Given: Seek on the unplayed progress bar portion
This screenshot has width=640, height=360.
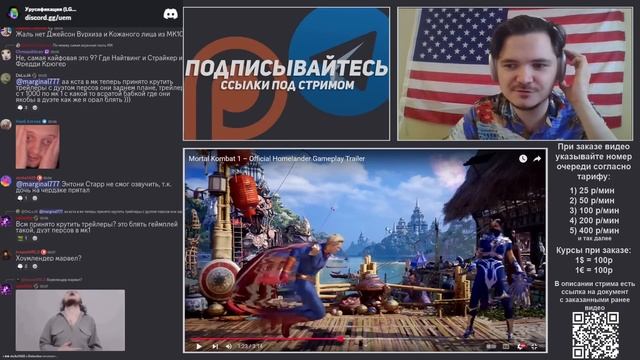Looking at the screenshot, I should (443, 339).
